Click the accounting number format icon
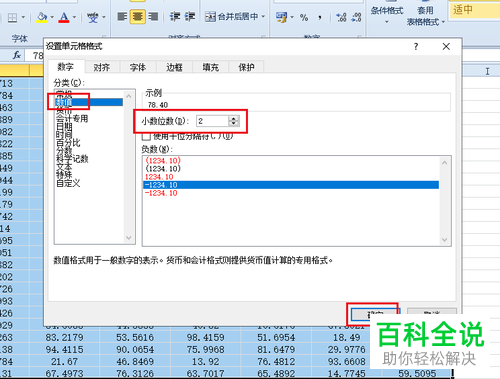 click(281, 17)
